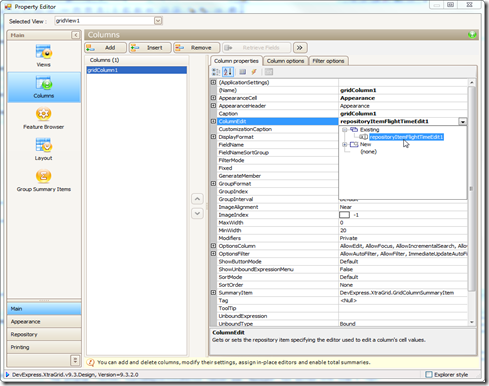
Task: Select the Columns sidebar icon
Action: tap(44, 83)
